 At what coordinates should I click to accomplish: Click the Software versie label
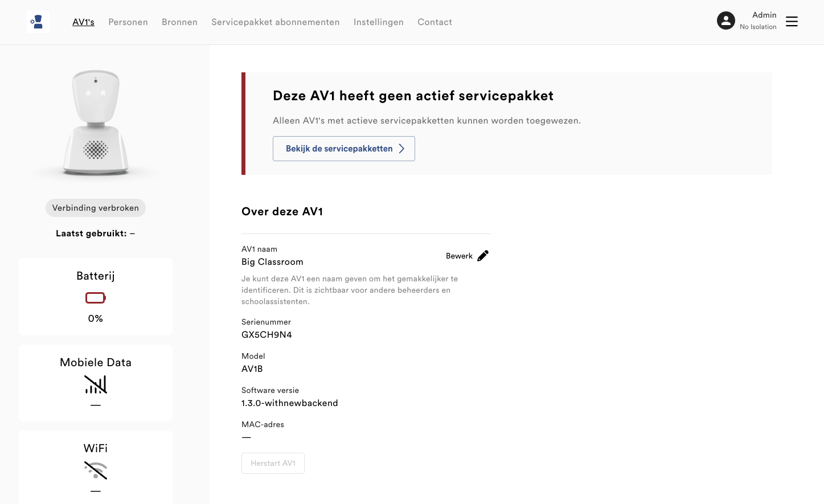point(270,391)
